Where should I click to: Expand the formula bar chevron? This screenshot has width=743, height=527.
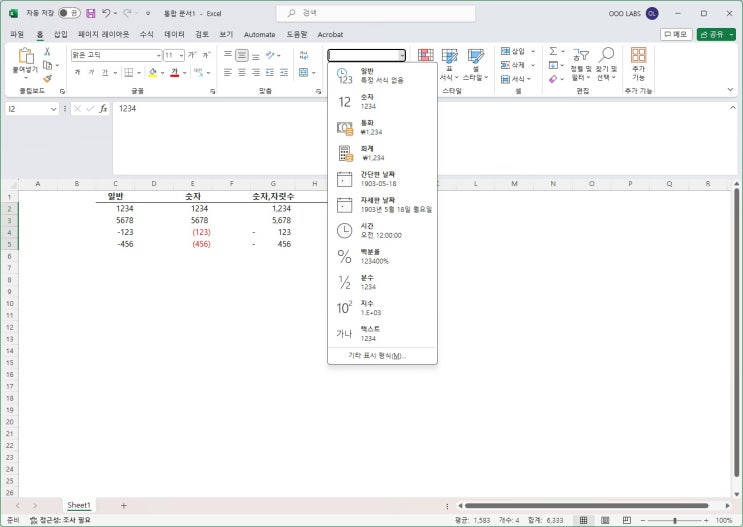pos(733,108)
